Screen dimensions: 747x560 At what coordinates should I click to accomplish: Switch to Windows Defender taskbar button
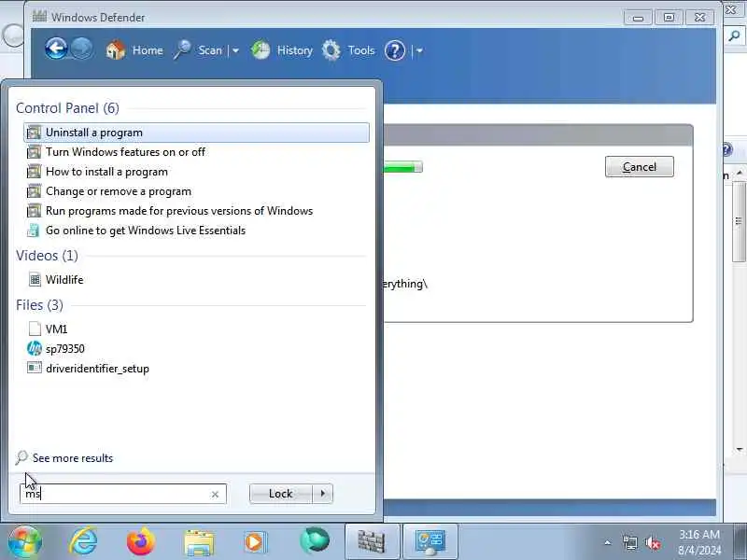(x=372, y=542)
